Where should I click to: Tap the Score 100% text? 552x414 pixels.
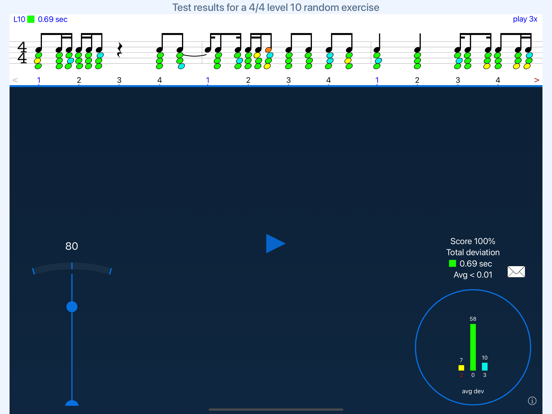click(472, 241)
